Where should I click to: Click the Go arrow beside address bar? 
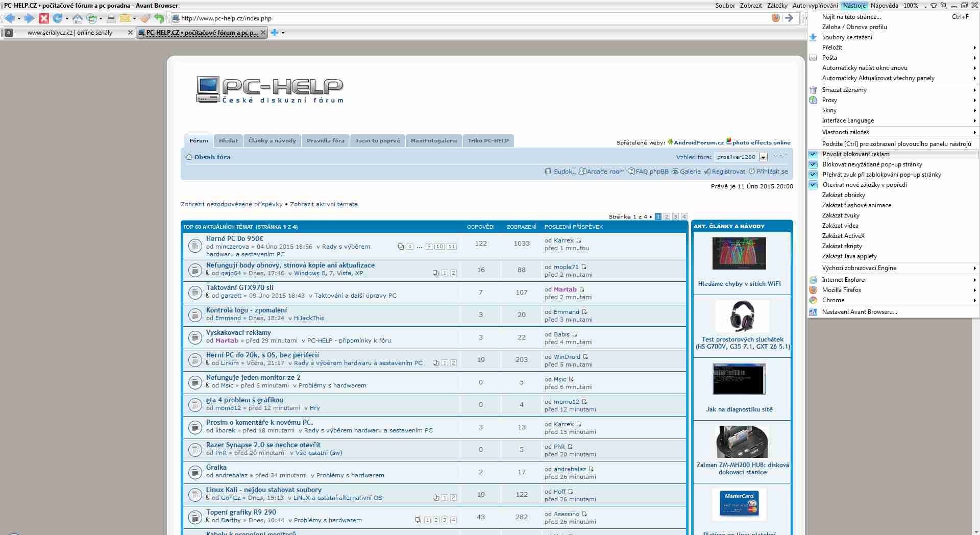pyautogui.click(x=789, y=18)
